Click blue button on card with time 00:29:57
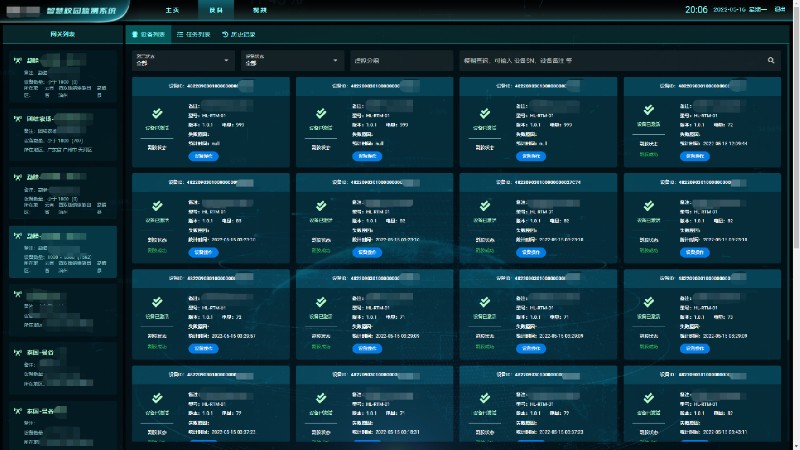Screen dimensions: 800x450 click(203, 348)
